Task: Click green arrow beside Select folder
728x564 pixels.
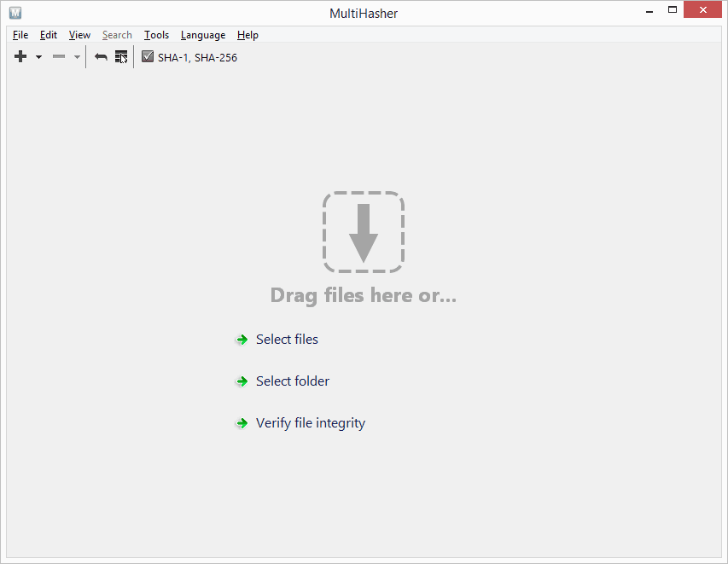Action: (242, 381)
